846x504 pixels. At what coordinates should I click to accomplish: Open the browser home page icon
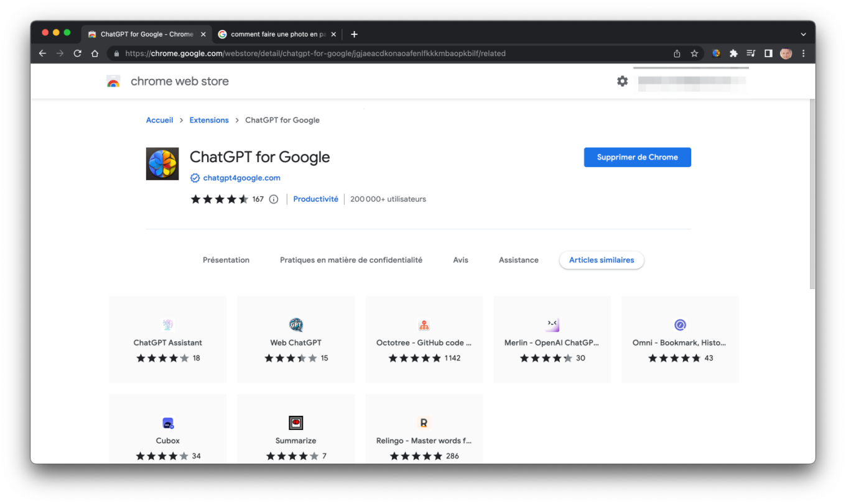pos(95,53)
